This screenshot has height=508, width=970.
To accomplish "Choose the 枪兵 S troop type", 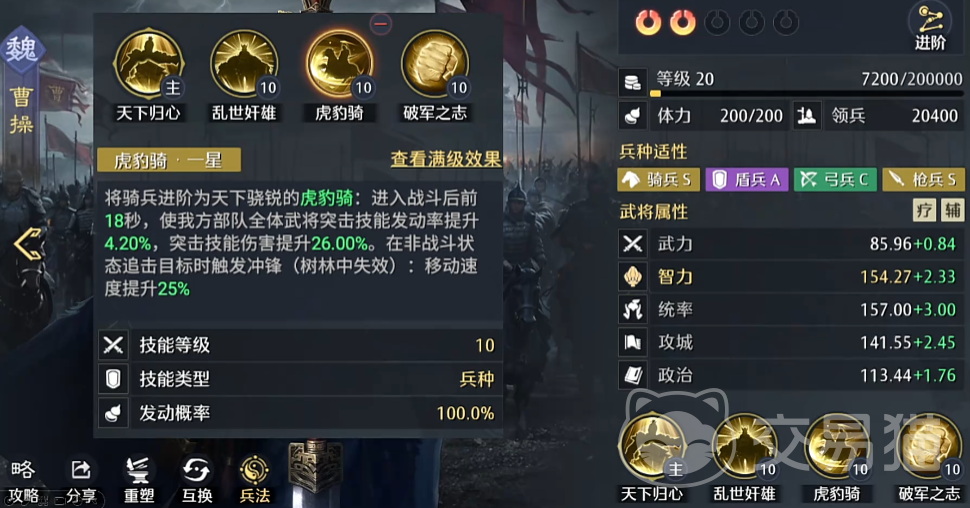I will pyautogui.click(x=923, y=179).
